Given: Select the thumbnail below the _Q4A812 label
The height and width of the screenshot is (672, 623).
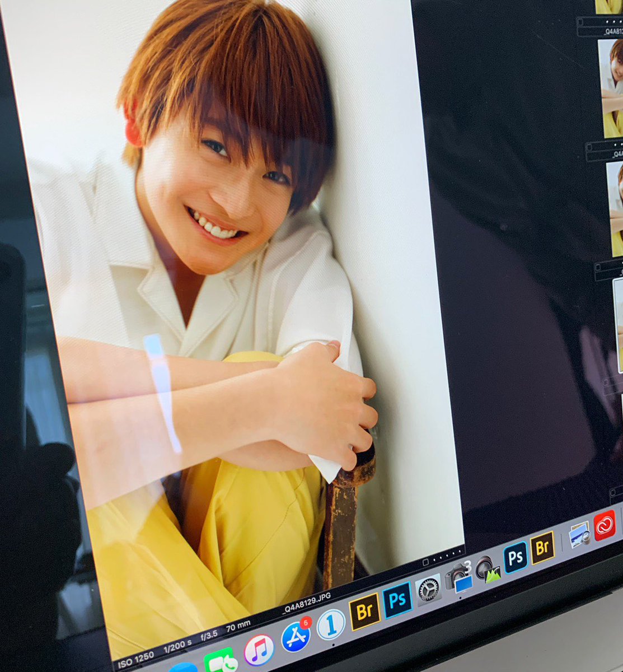Looking at the screenshot, I should [x=611, y=88].
